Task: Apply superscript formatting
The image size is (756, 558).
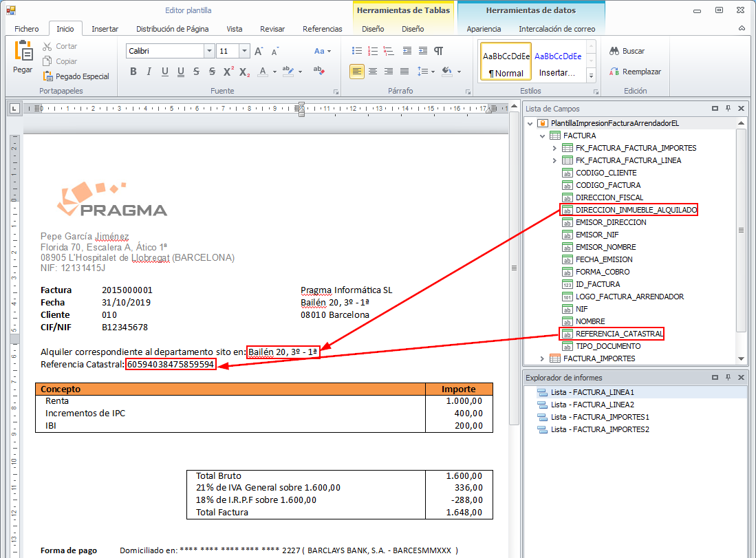Action: pos(228,72)
